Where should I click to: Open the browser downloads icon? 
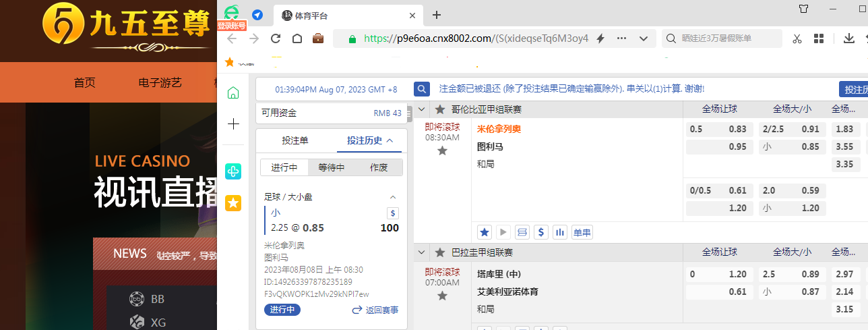[849, 38]
